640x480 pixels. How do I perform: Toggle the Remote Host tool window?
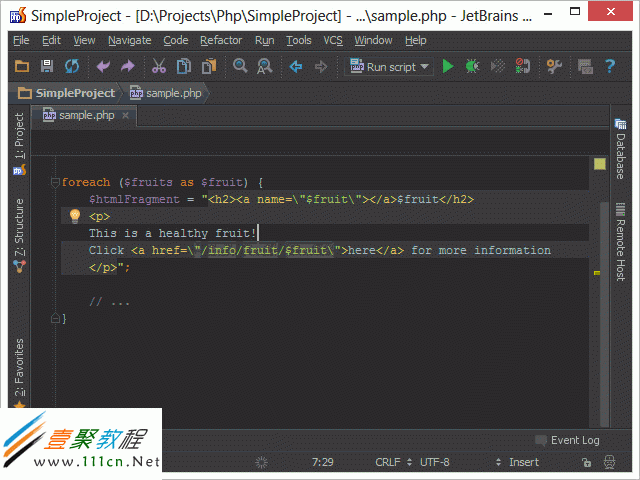pos(620,242)
